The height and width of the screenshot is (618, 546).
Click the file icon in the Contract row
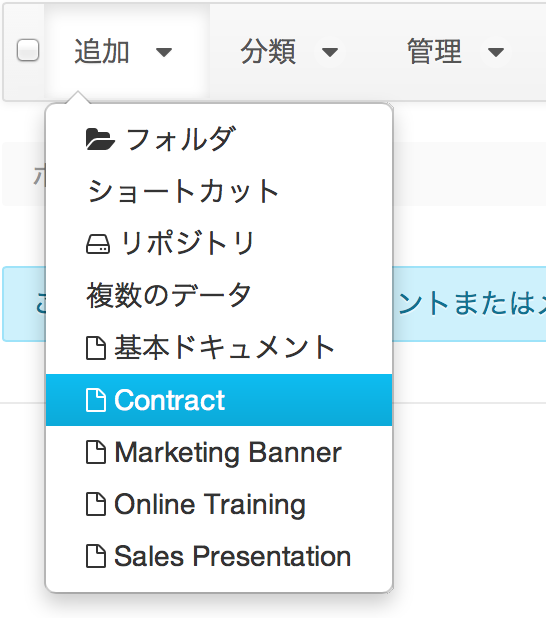(96, 400)
